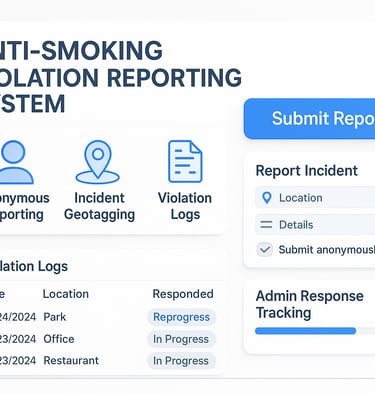Click the Location column header

click(66, 294)
